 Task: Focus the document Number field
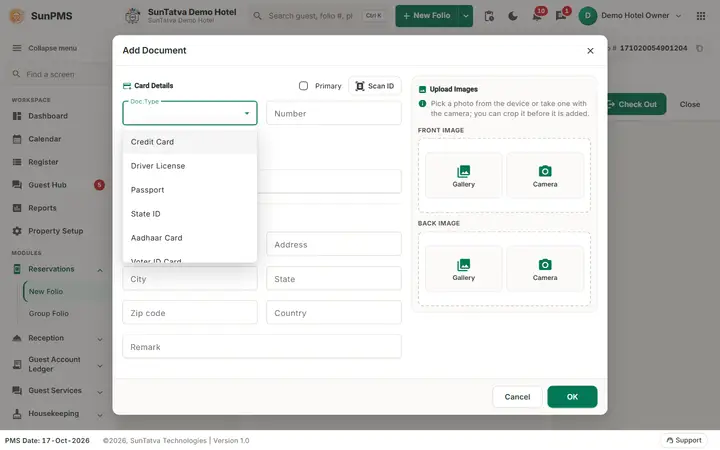334,113
